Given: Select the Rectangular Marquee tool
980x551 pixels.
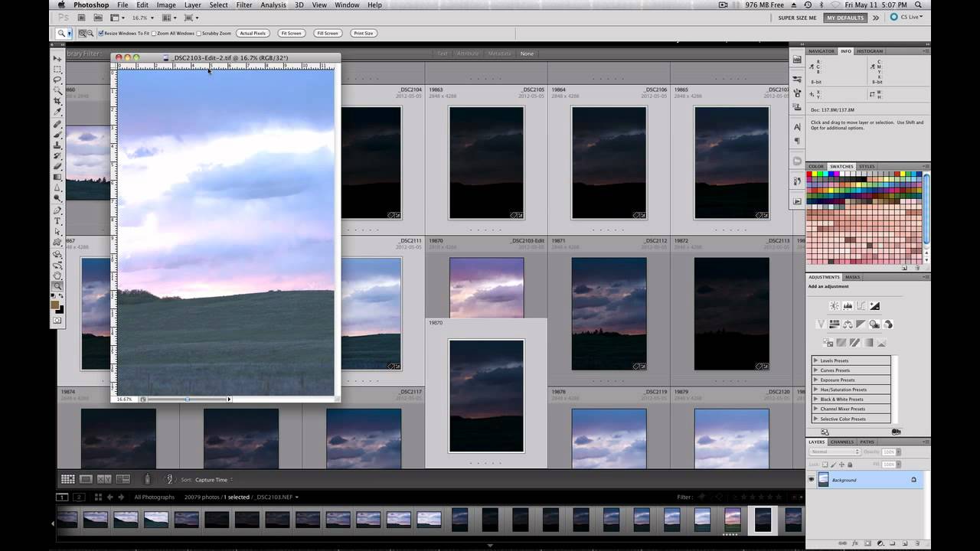Looking at the screenshot, I should 57,69.
